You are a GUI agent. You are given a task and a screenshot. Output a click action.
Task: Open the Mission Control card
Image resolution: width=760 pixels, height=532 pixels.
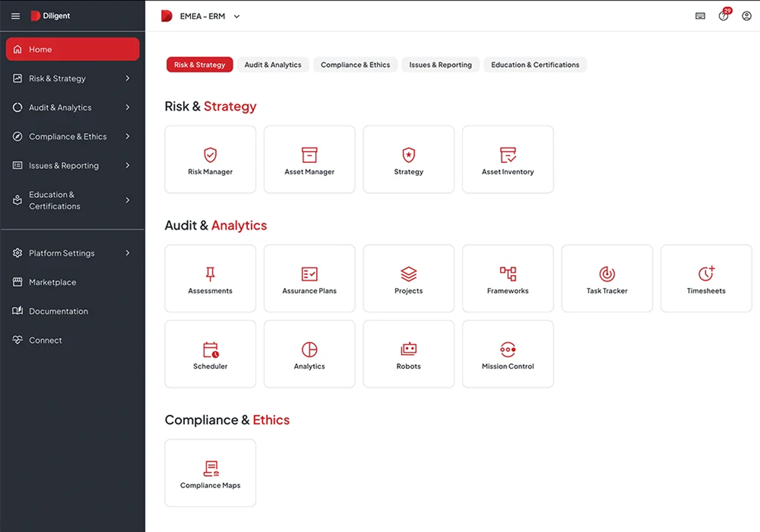pyautogui.click(x=508, y=354)
